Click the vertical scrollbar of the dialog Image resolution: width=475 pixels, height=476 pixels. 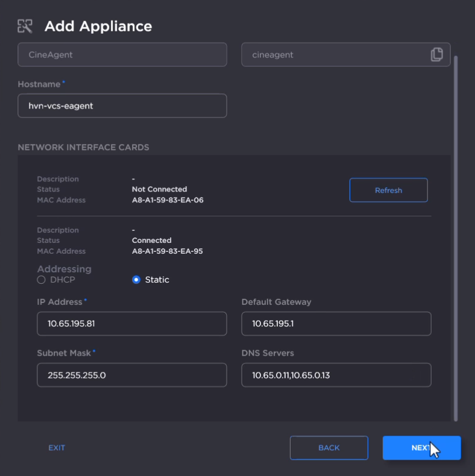(455, 238)
